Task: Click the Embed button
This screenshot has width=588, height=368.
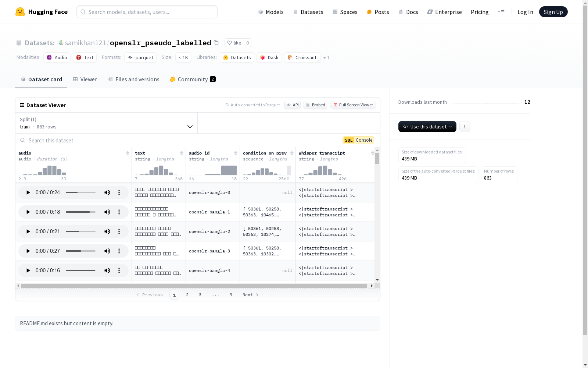Action: tap(315, 105)
